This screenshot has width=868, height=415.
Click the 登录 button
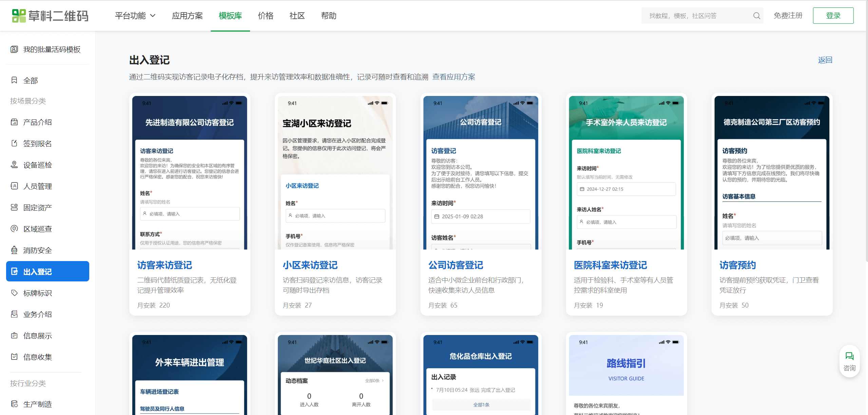point(833,16)
